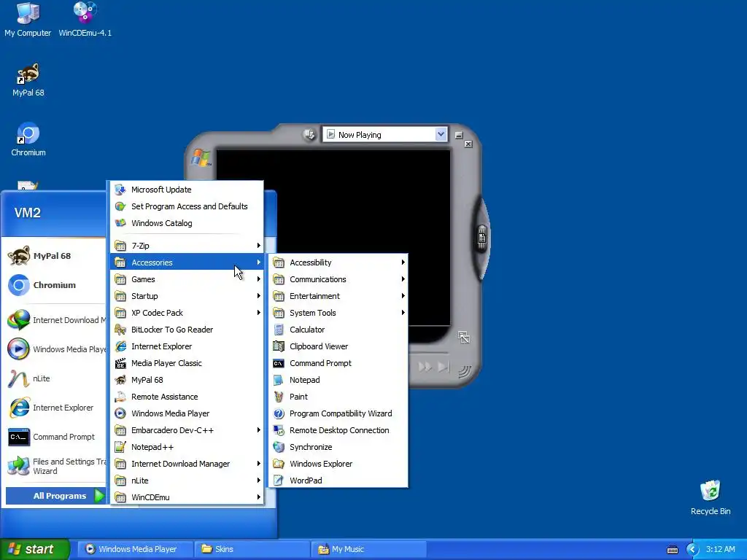This screenshot has height=560, width=747.
Task: Click All Programs button
Action: (55, 496)
